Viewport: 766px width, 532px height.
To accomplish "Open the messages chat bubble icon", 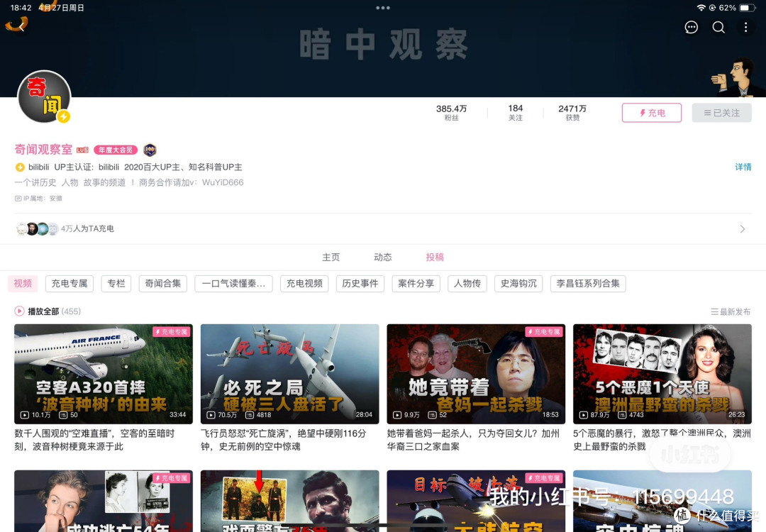I will 691,28.
